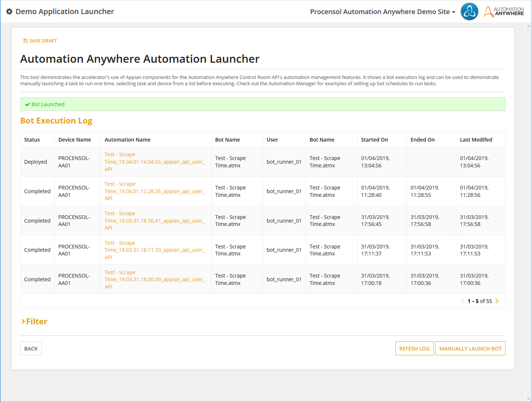The width and height of the screenshot is (532, 402).
Task: Click the previous page arrow in log pager
Action: [x=462, y=301]
